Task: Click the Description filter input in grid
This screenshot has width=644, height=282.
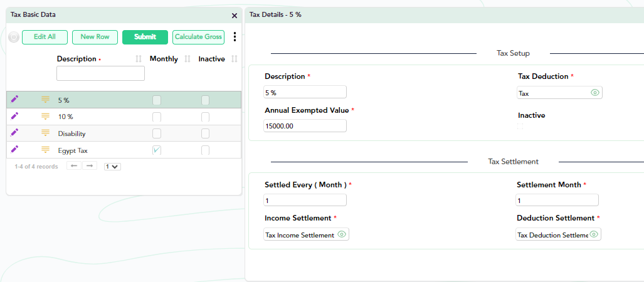Action: [100, 73]
